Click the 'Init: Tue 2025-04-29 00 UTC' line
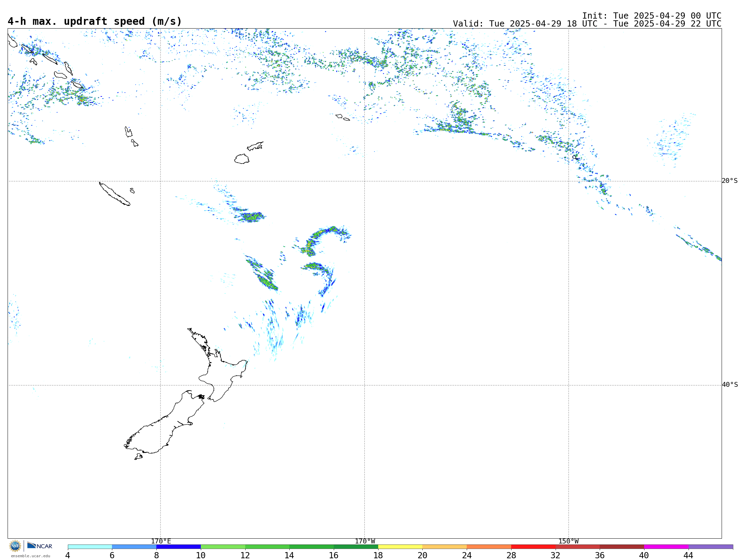 pyautogui.click(x=652, y=16)
